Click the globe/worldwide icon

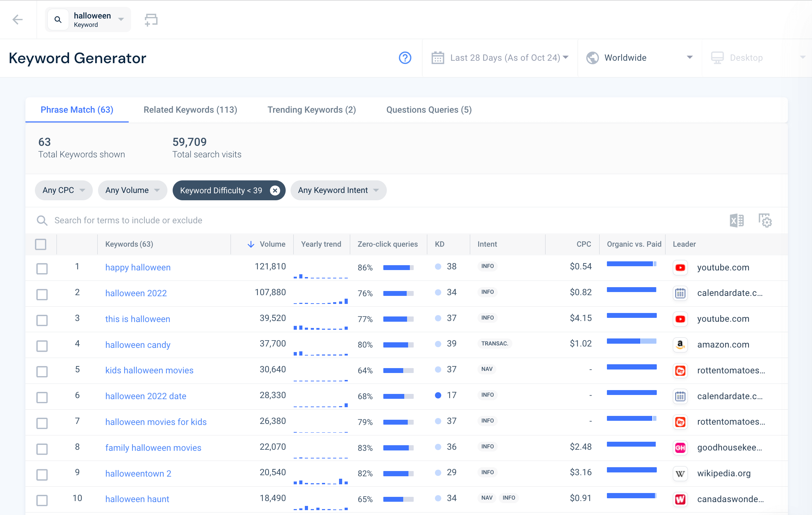pyautogui.click(x=592, y=58)
